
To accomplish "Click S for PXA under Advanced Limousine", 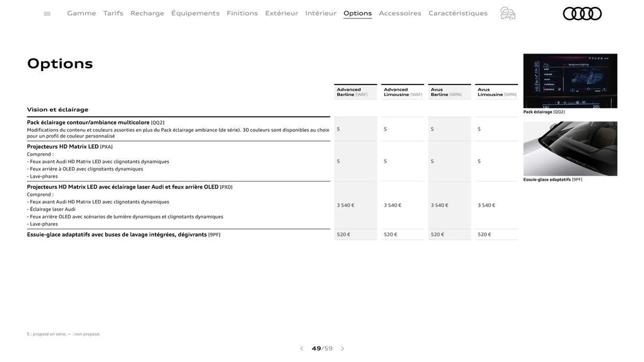I will 385,161.
